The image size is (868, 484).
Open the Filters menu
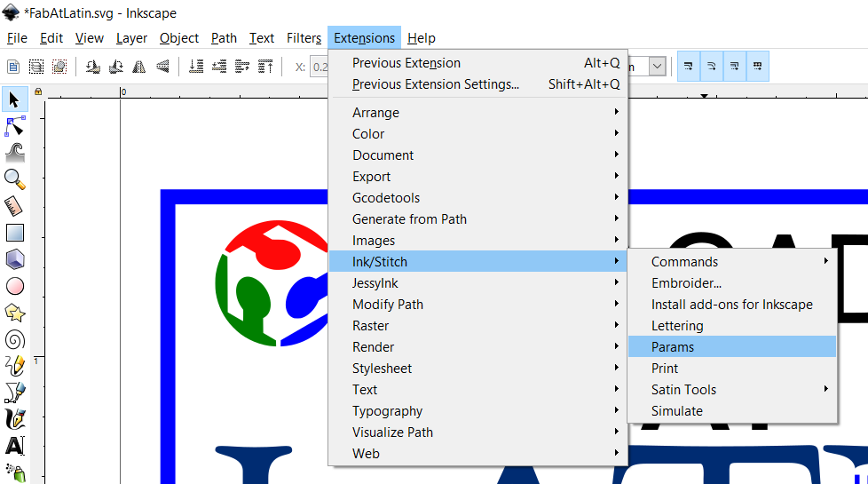click(x=304, y=38)
